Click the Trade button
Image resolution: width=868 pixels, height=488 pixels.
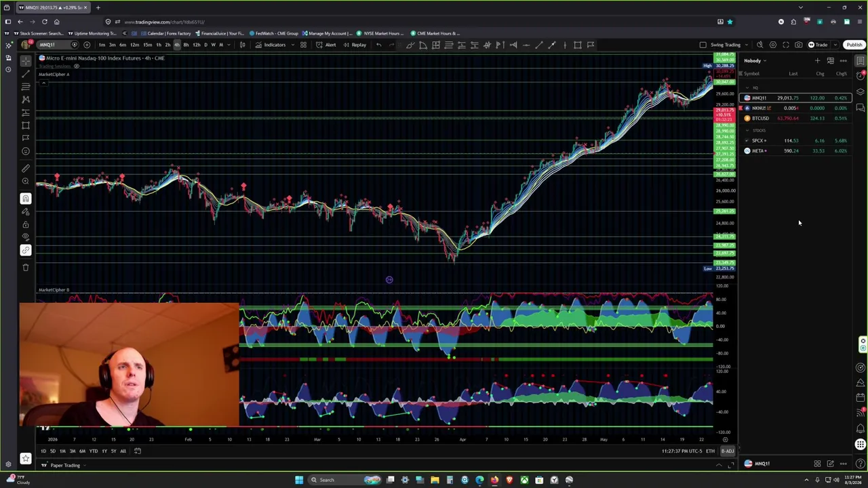(818, 45)
